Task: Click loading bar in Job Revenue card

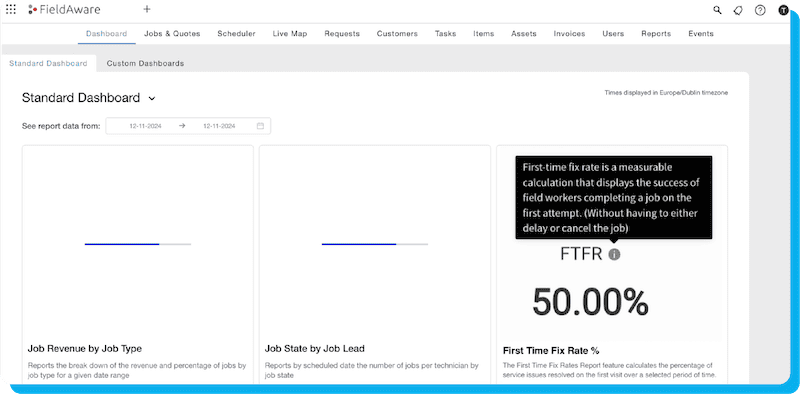Action: (138, 244)
